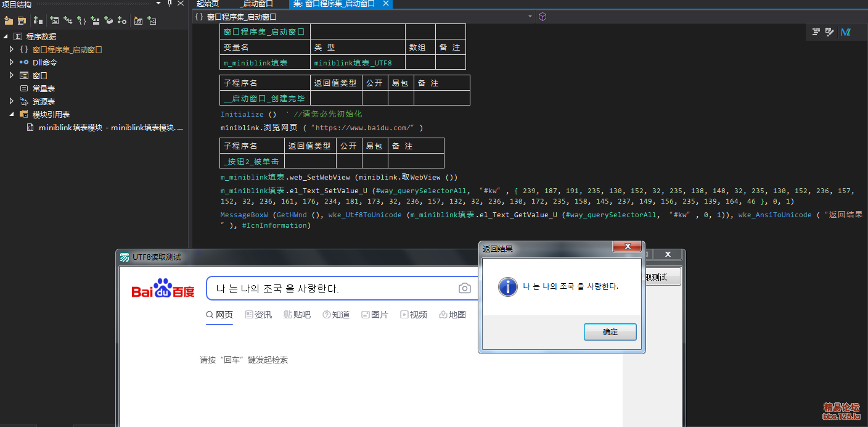Click the Baidu search input field
The width and height of the screenshot is (868, 427).
(x=333, y=288)
